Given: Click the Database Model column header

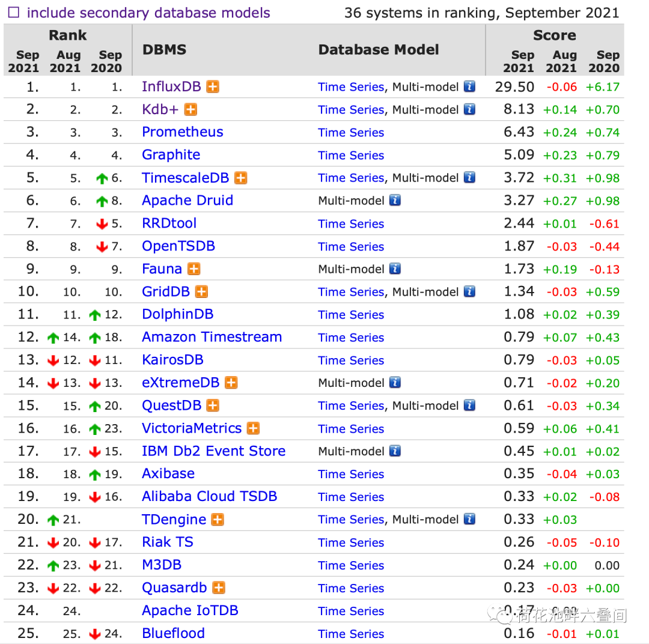Looking at the screenshot, I should click(x=379, y=50).
